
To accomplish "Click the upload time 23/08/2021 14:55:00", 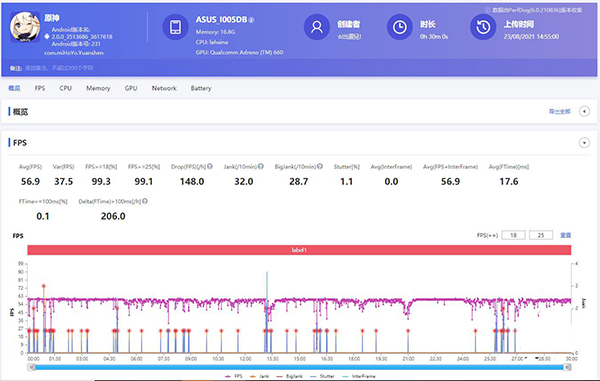I will pyautogui.click(x=531, y=37).
